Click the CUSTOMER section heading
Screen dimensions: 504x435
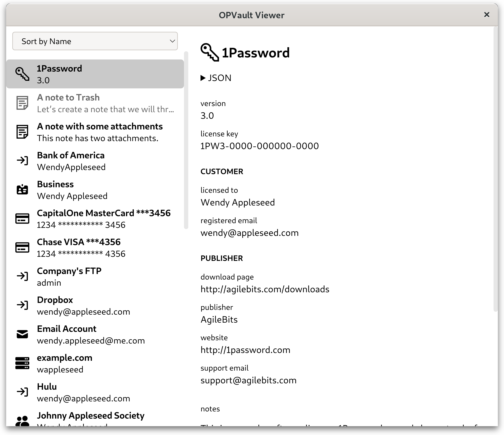pyautogui.click(x=222, y=171)
